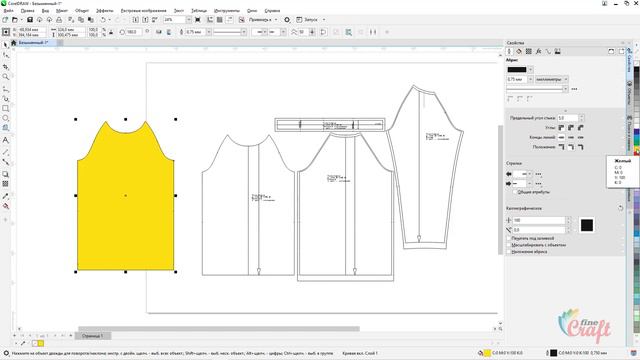The image size is (640, 360).
Task: Select the Text tool
Action: point(6,140)
